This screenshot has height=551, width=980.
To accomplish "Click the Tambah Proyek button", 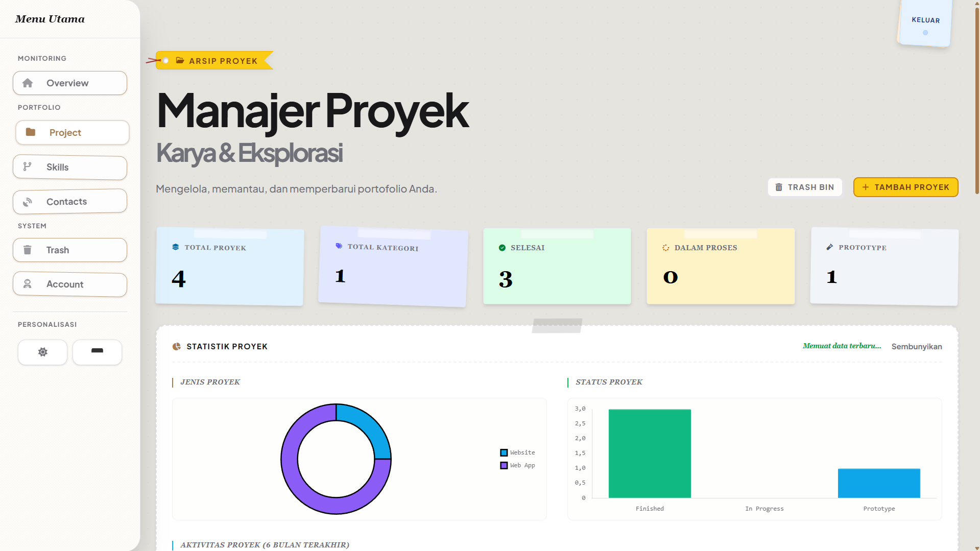I will [905, 187].
